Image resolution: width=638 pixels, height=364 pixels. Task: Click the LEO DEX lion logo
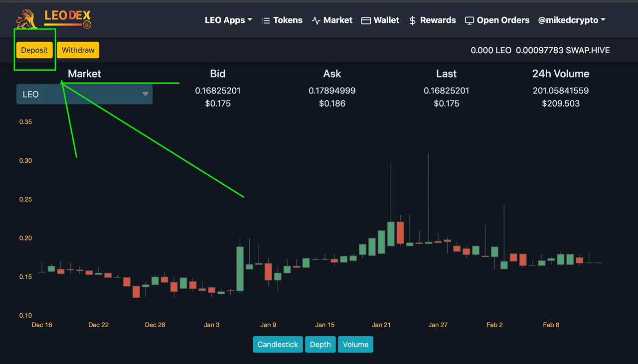pos(53,19)
